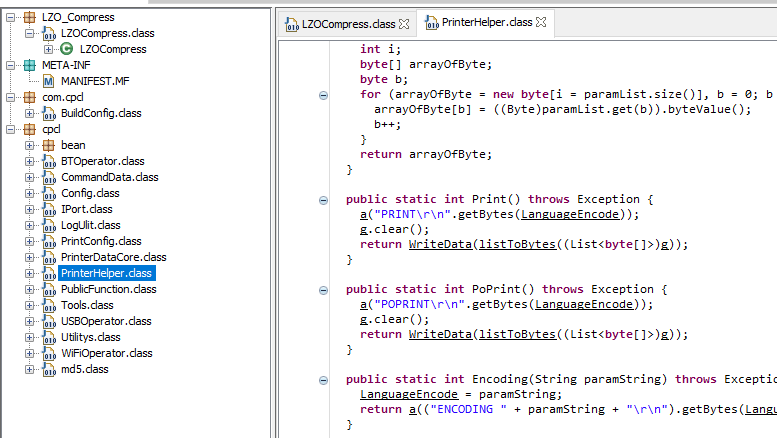Click the BTOperator.class file icon
This screenshot has width=777, height=438.
[x=49, y=162]
